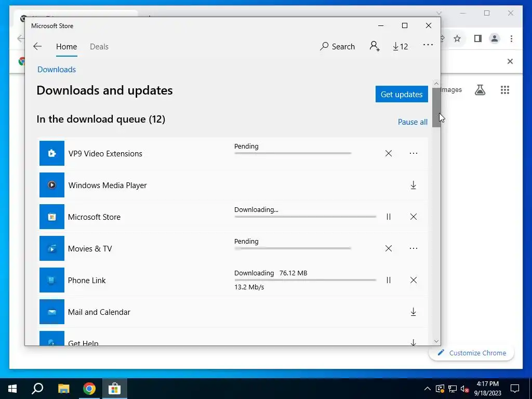532x399 pixels.
Task: Open the muted volume tray icon
Action: [x=464, y=389]
